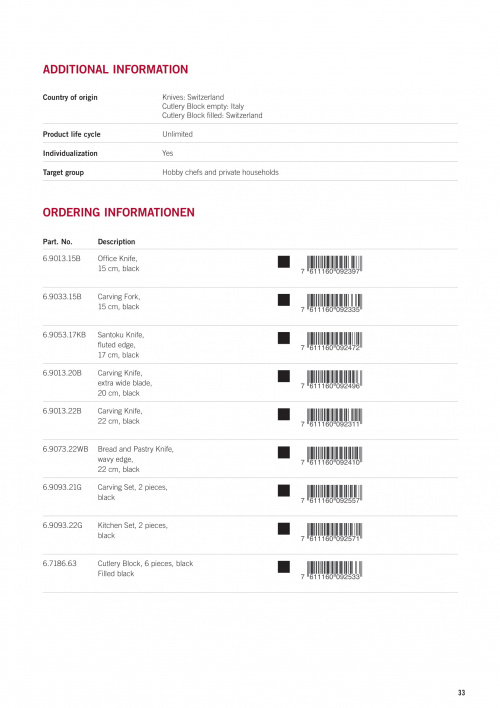Select the Country of origin label
500x708 pixels.
[70, 98]
